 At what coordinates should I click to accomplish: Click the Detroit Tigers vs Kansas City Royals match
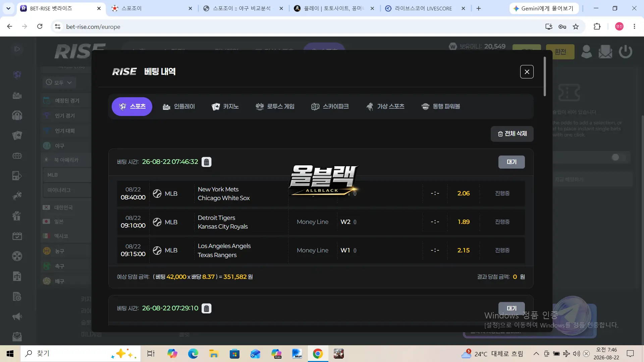[223, 222]
